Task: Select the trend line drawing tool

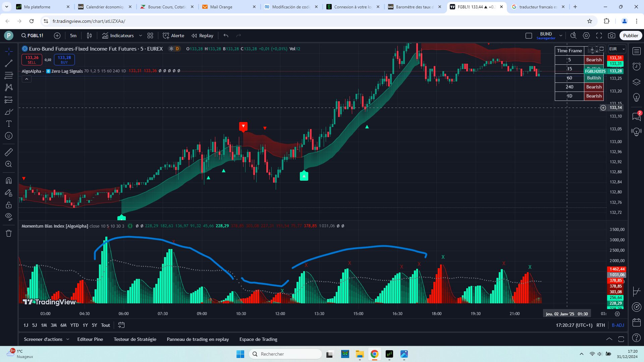Action: coord(9,63)
